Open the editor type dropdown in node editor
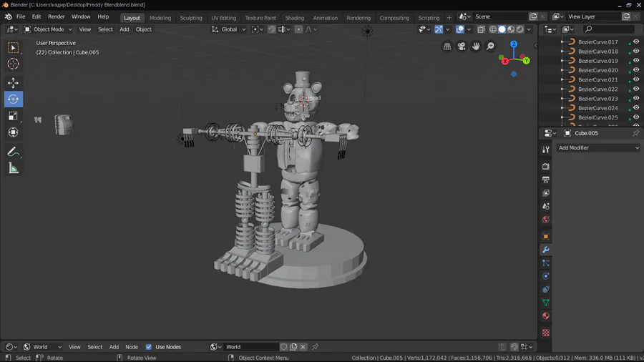 [11, 347]
